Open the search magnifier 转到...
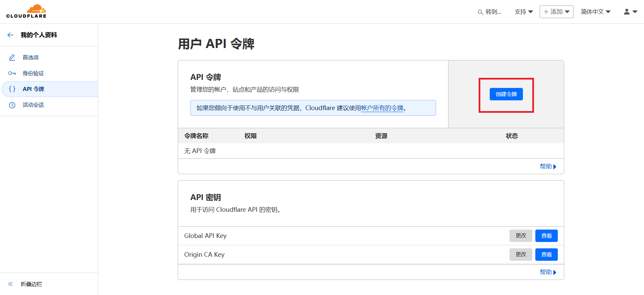Viewport: 644px width, 295px height. [480, 12]
